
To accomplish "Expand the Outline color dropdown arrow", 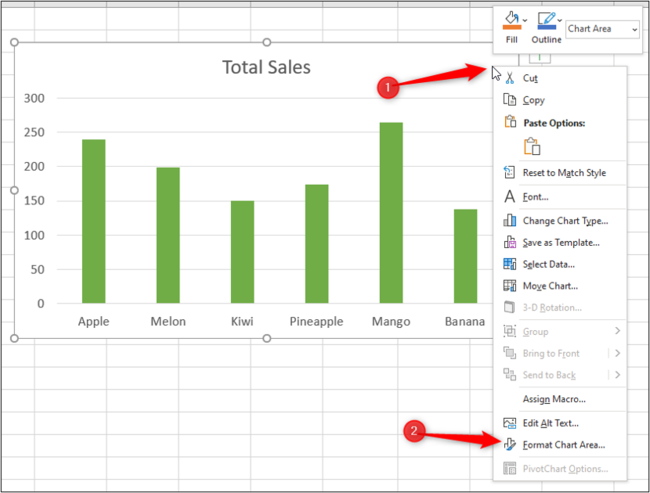I will 560,20.
